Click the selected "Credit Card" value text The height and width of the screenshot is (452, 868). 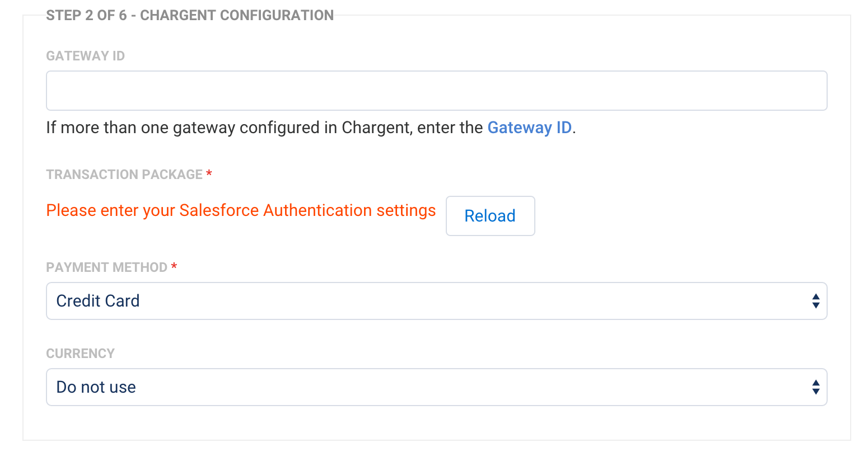click(x=98, y=301)
